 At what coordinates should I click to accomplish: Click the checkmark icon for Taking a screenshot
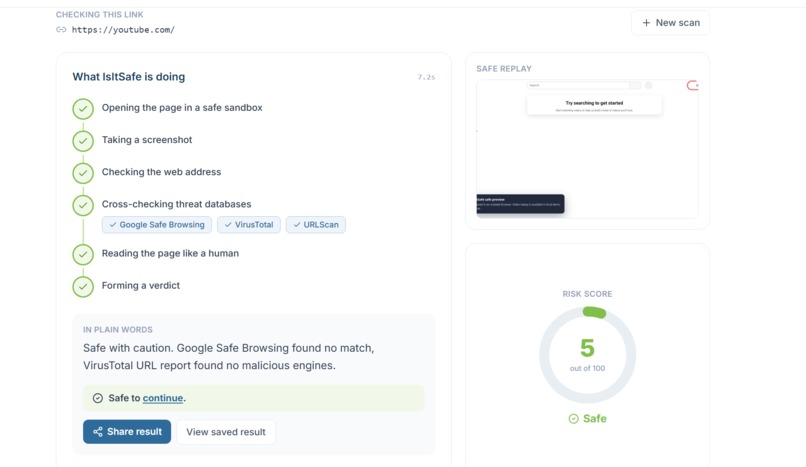click(x=83, y=141)
